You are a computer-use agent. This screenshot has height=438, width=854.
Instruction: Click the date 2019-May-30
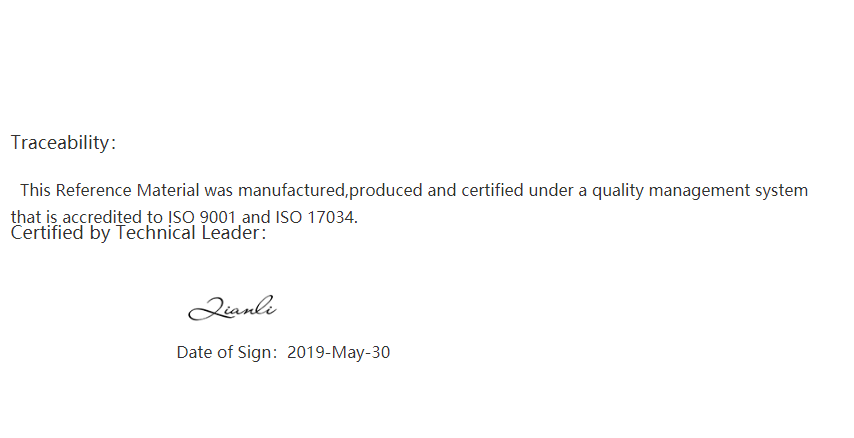coord(338,352)
